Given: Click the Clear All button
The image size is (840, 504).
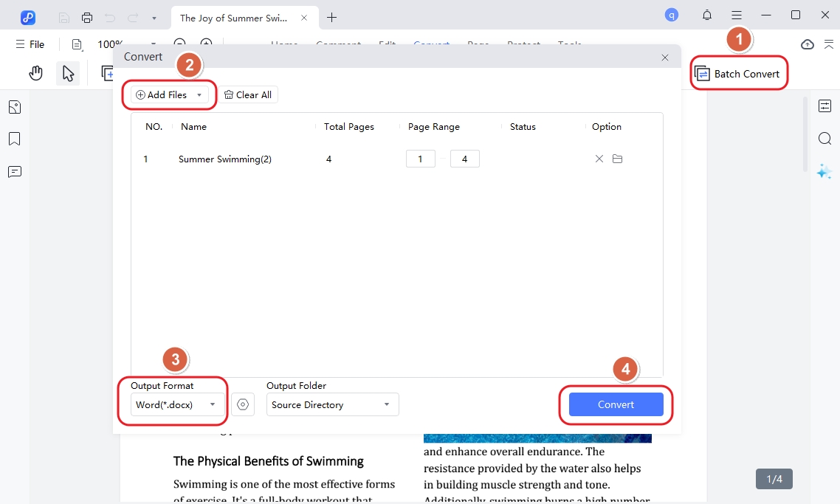Looking at the screenshot, I should point(248,94).
